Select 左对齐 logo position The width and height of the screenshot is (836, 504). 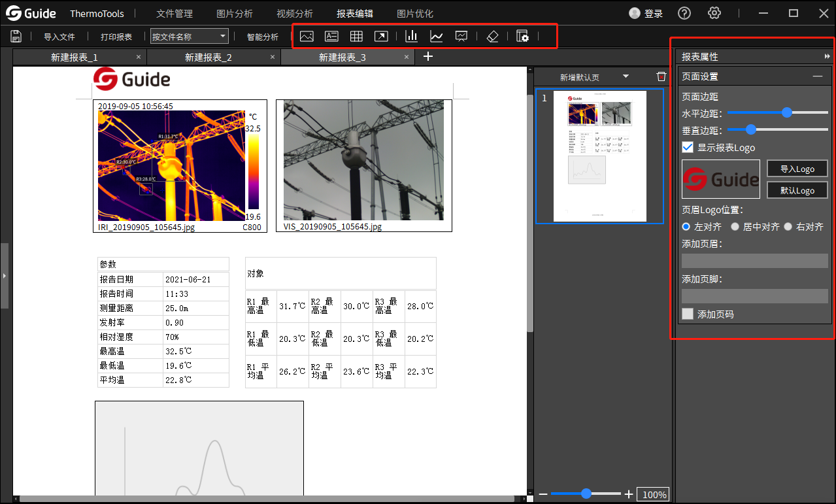(686, 227)
